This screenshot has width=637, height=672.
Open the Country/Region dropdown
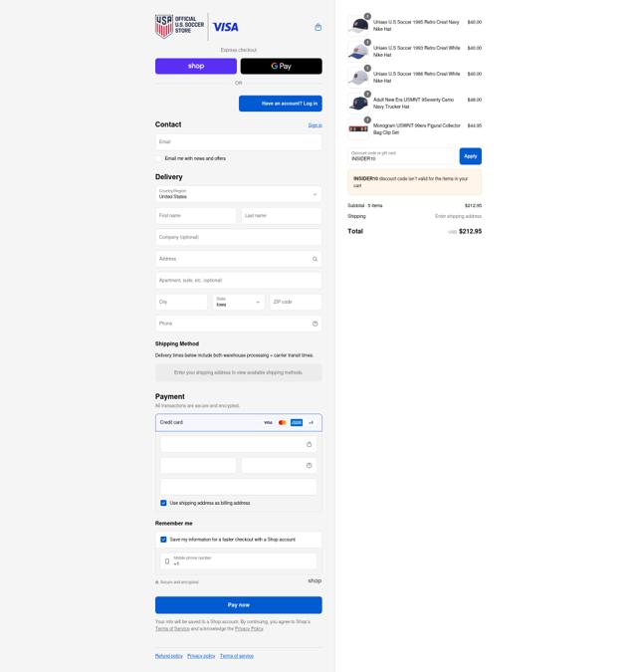point(239,194)
